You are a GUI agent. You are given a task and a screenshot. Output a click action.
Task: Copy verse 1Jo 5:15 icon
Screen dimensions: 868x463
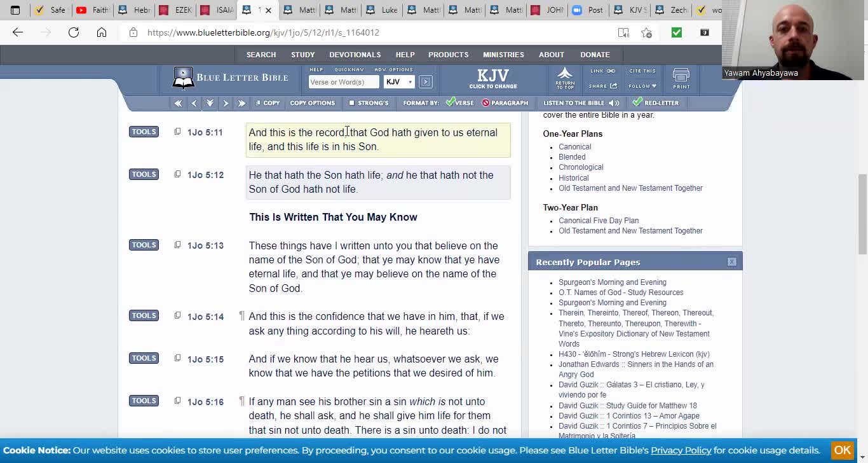(177, 358)
